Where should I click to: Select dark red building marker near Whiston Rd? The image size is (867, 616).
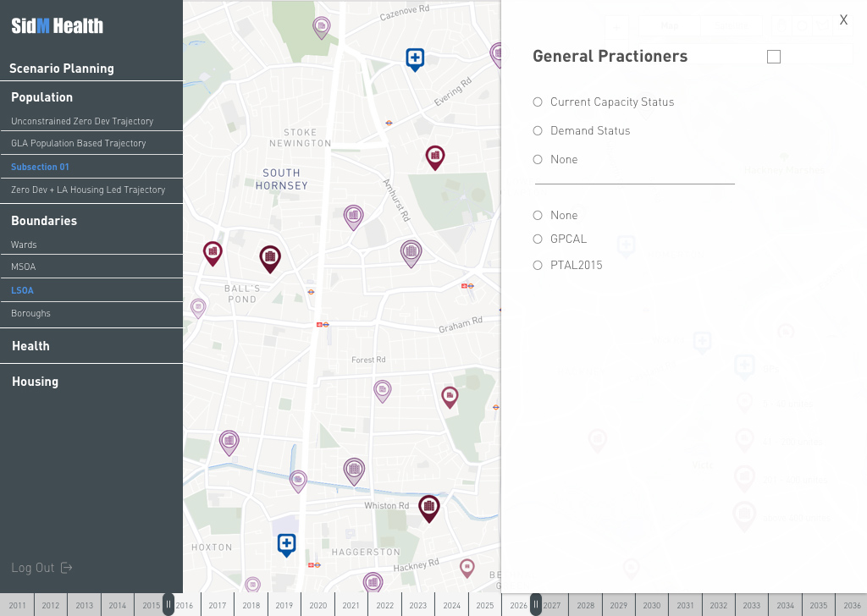429,507
